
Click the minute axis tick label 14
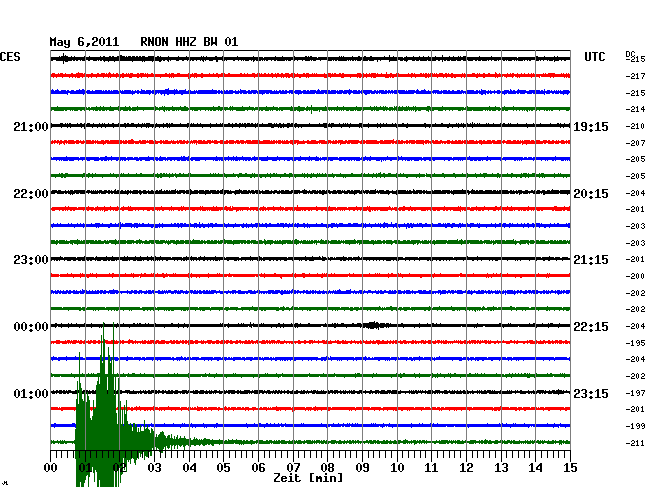coord(535,468)
